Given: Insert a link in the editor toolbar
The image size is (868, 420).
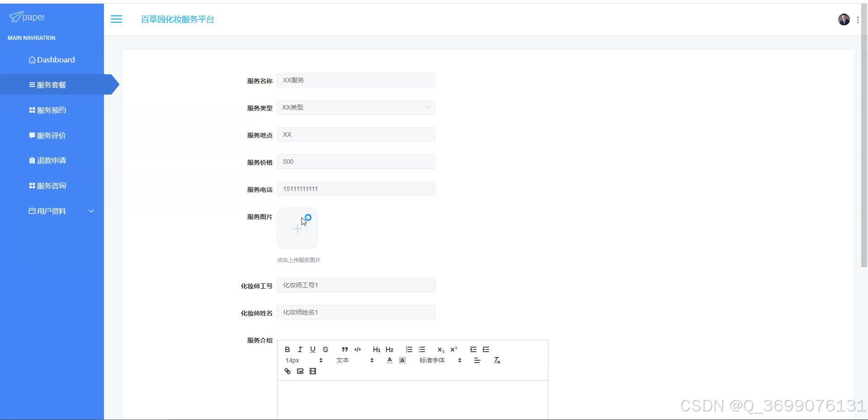Looking at the screenshot, I should 287,371.
